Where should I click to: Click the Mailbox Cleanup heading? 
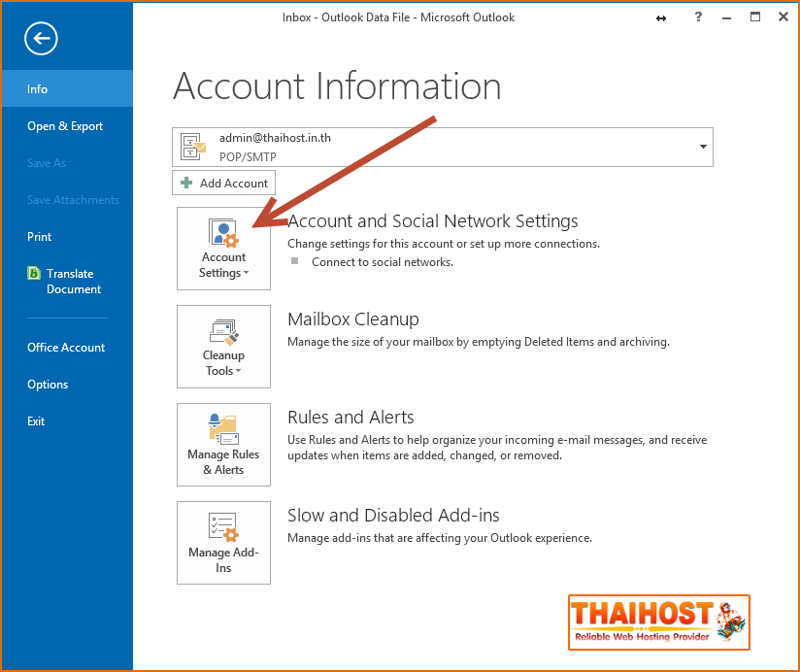tap(353, 319)
